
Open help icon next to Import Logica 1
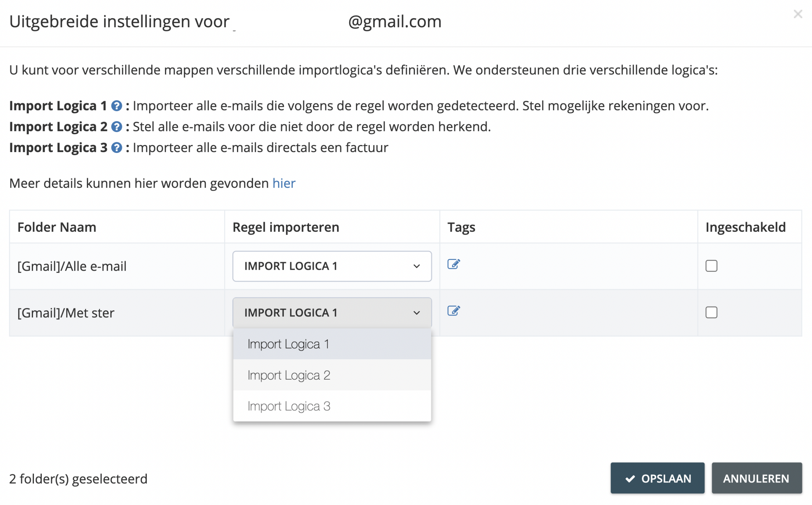[116, 106]
